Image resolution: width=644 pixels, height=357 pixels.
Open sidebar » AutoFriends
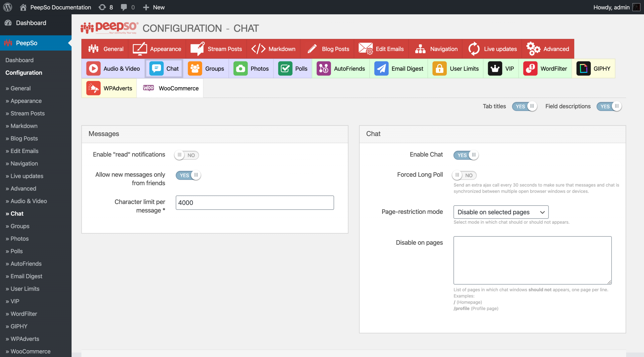tap(23, 264)
